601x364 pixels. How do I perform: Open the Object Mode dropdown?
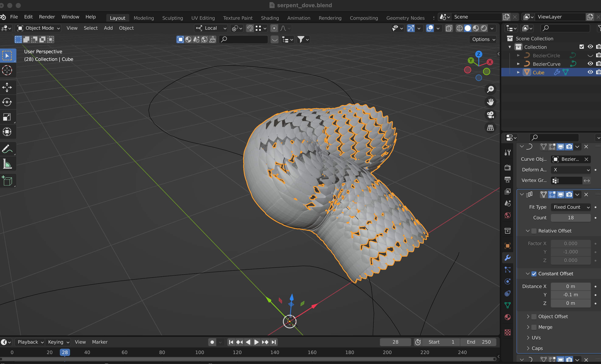click(x=38, y=28)
